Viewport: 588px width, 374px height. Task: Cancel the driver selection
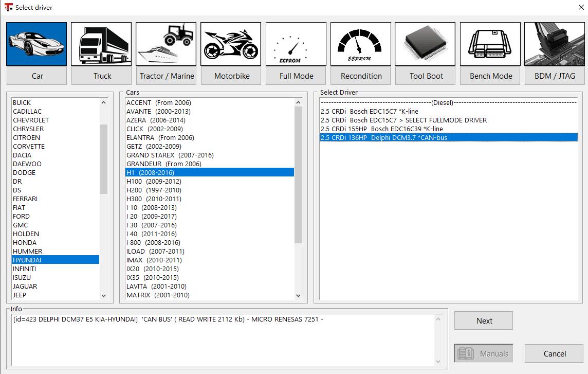pyautogui.click(x=554, y=353)
